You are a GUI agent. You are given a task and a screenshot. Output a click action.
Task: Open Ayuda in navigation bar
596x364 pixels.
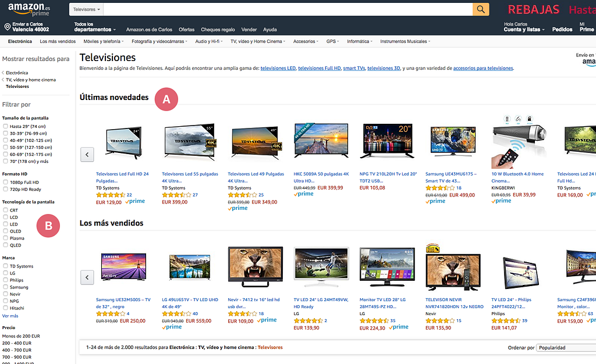pos(270,30)
